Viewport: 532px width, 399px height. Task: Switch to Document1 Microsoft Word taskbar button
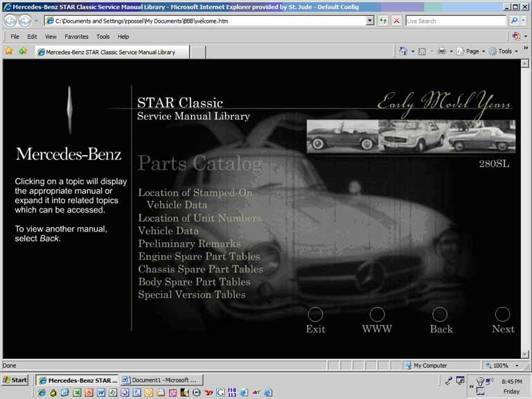[x=161, y=380]
